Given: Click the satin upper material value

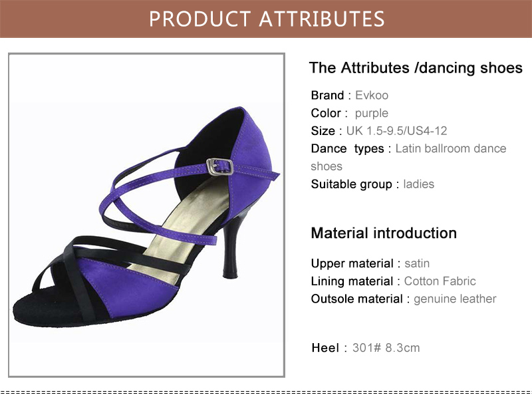Looking at the screenshot, I should coord(417,263).
